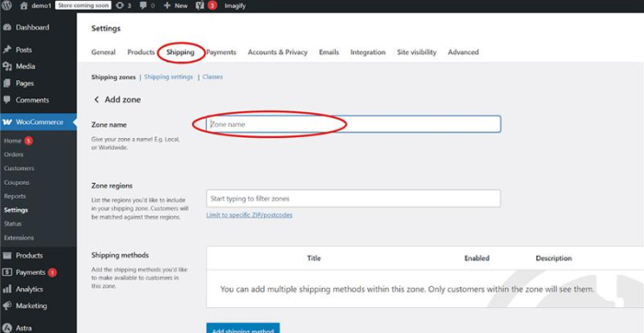Open WooCommerce Home submenu
644x333 pixels.
(12, 141)
